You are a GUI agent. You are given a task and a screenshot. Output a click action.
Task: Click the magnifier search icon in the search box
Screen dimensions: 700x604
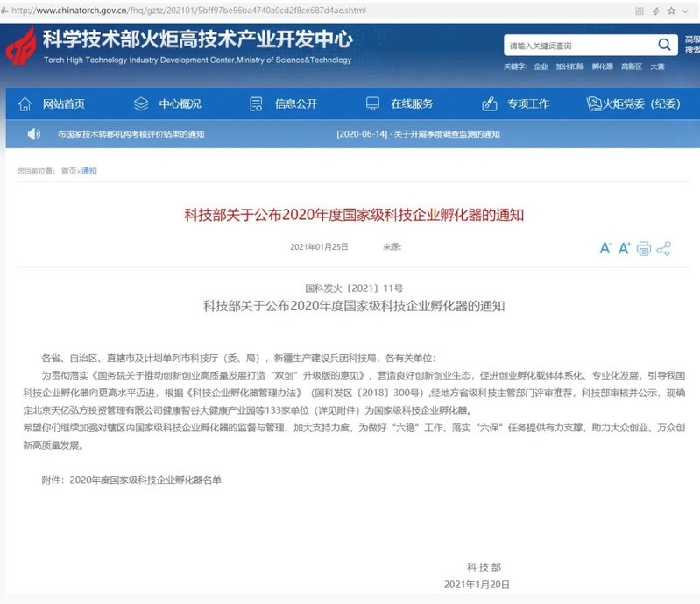tap(664, 45)
